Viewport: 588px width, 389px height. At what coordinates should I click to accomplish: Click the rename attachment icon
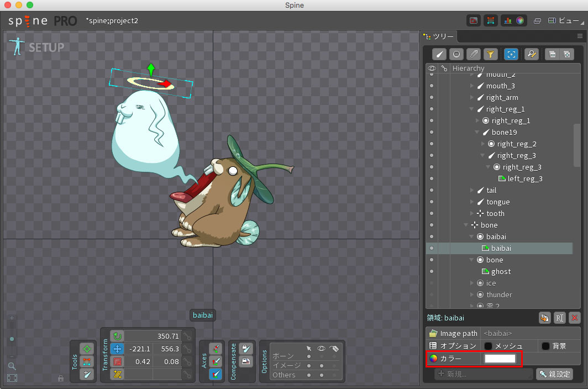tap(559, 318)
